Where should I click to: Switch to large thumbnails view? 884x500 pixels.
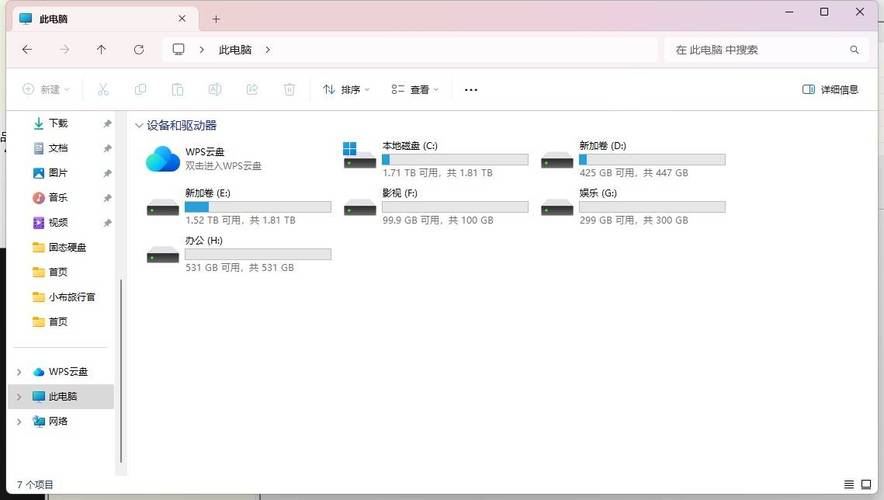point(866,484)
